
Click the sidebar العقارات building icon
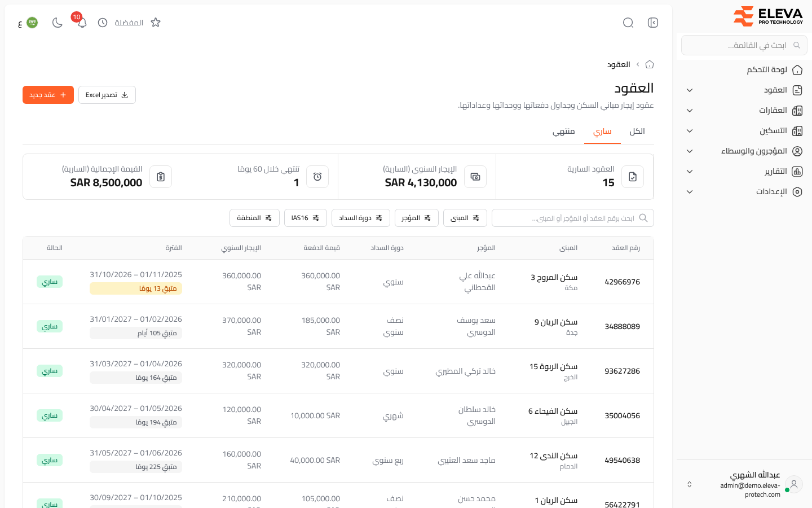(x=797, y=111)
